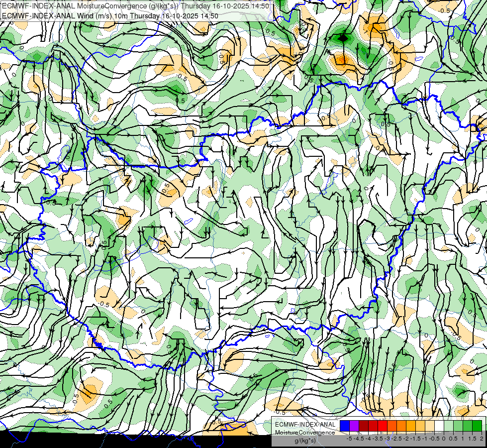Click the white legend swatch near zero
The width and height of the screenshot is (487, 448).
439,426
